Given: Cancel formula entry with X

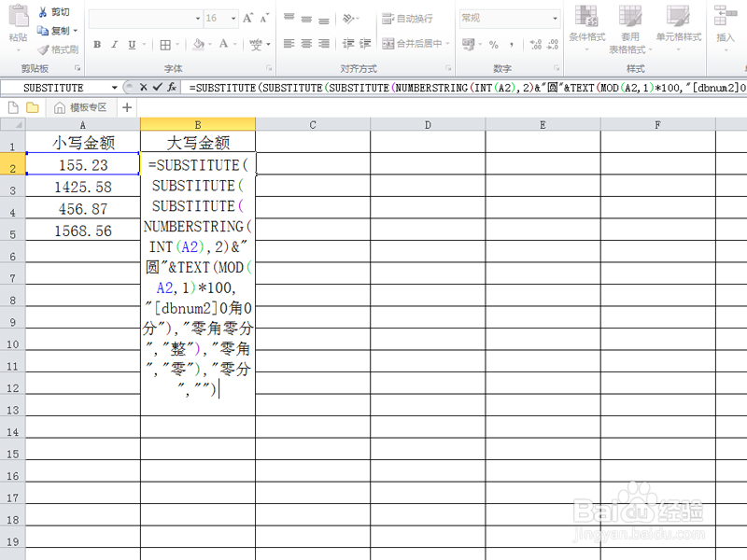Looking at the screenshot, I should 144,87.
